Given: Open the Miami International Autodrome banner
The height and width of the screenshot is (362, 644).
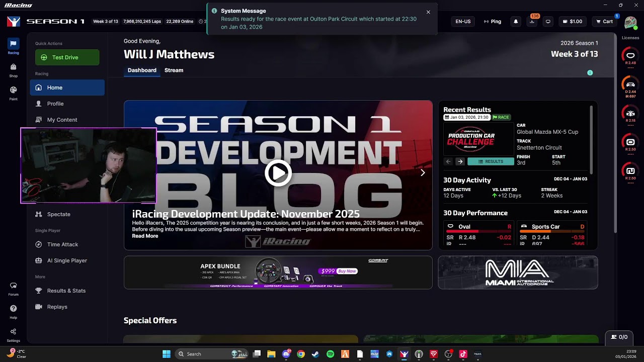Looking at the screenshot, I should pyautogui.click(x=518, y=273).
